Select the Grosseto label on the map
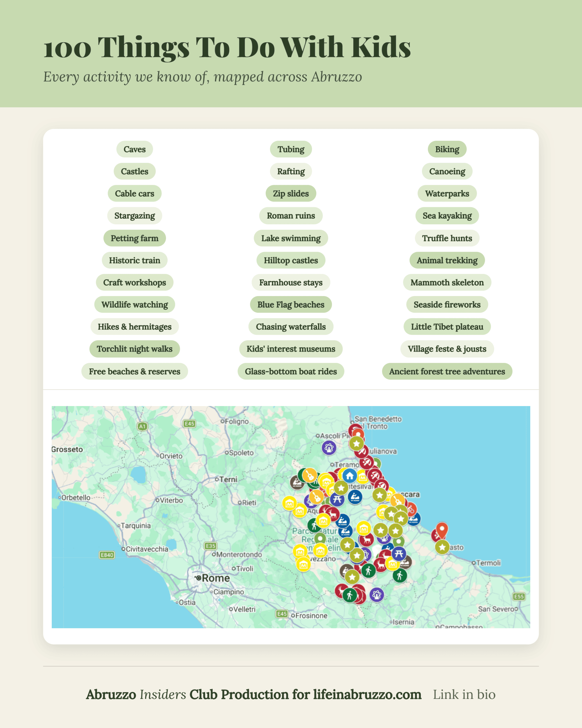Viewport: 582px width, 728px height. (x=67, y=449)
